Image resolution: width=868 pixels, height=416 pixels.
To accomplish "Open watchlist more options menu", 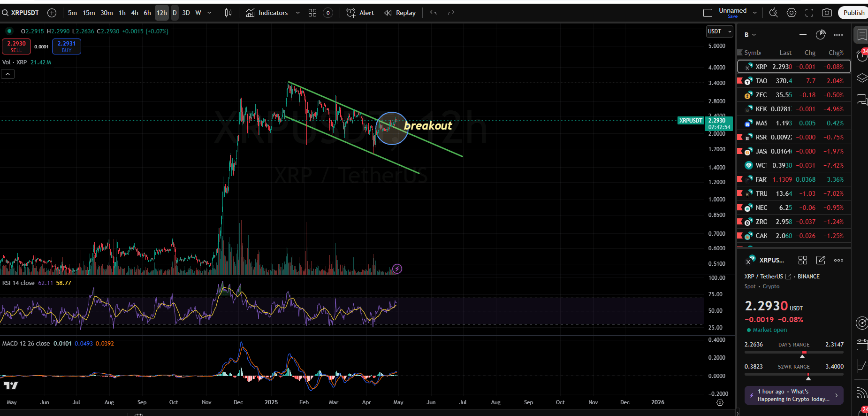I will pyautogui.click(x=838, y=35).
